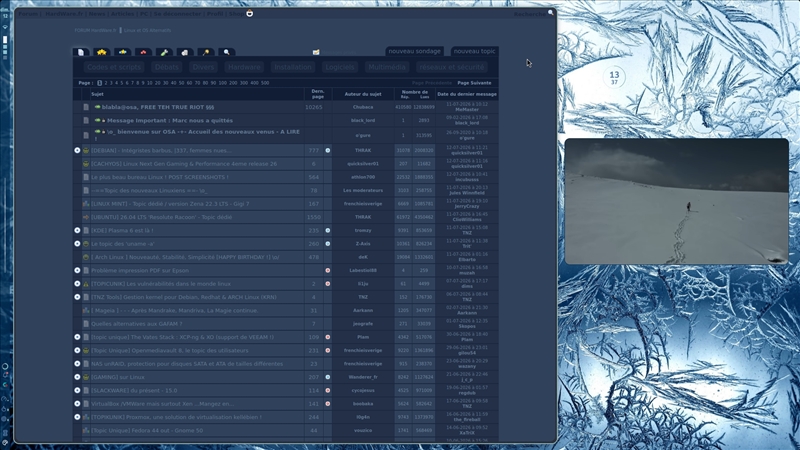The width and height of the screenshot is (800, 450).
Task: Open Se déconnecter in top menu
Action: (178, 14)
